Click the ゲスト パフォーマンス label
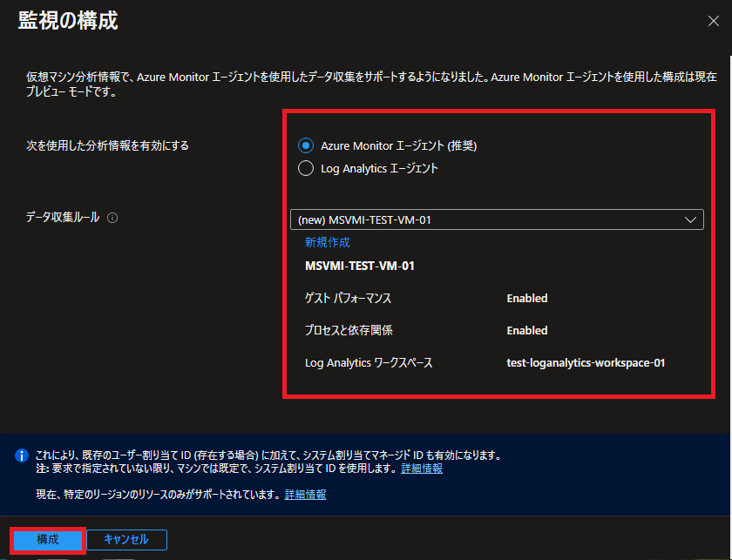Screen dimensions: 732x560 coord(348,298)
